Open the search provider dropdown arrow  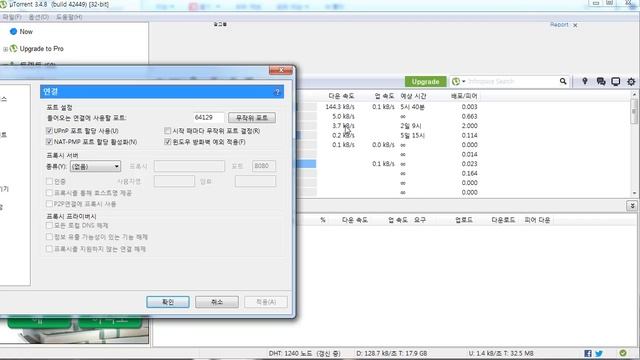[464, 82]
